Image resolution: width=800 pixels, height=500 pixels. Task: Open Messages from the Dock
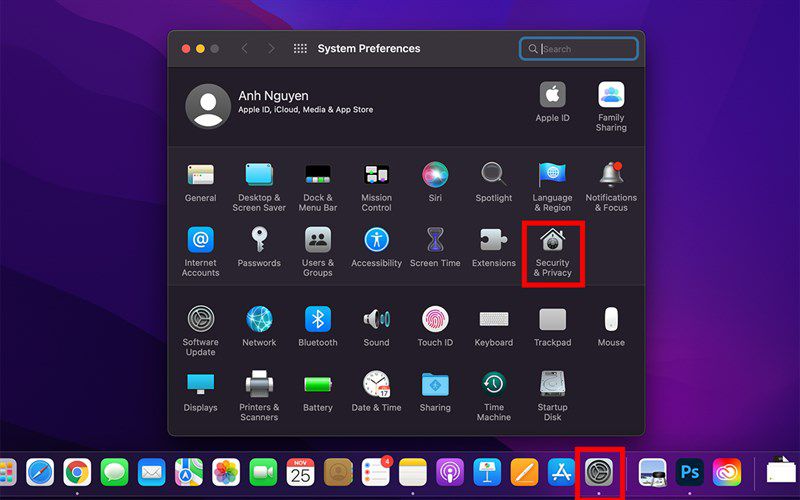click(114, 472)
